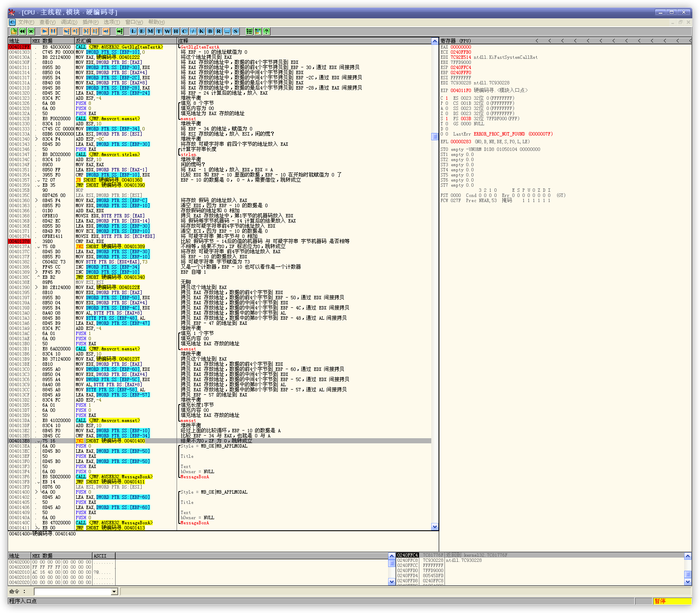Image resolution: width=700 pixels, height=613 pixels.
Task: Run the program with the play icon
Action: (44, 31)
